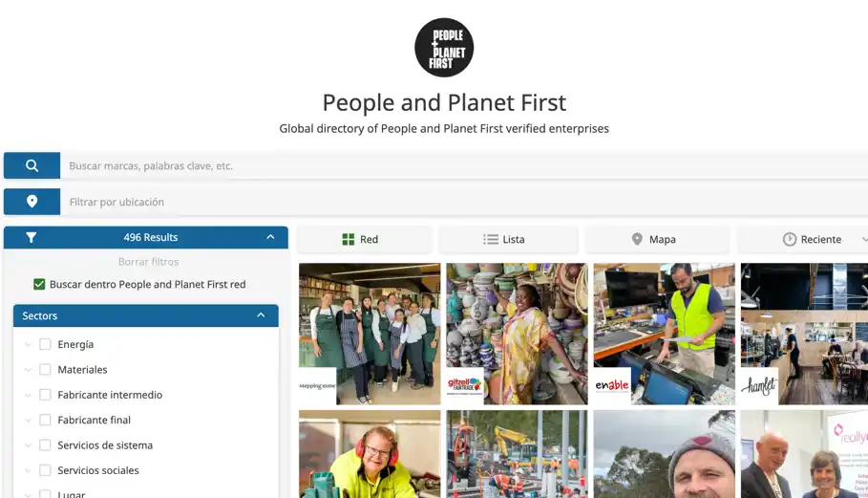Click the funnel filter icon
868x498 pixels.
(x=31, y=238)
